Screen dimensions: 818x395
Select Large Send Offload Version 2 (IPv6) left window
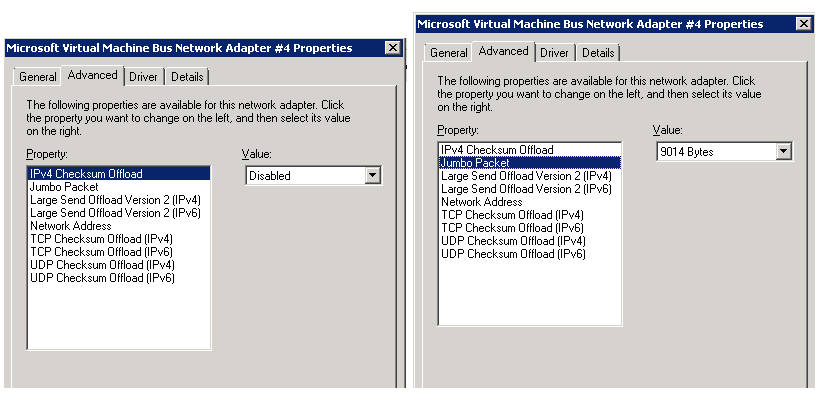point(119,212)
